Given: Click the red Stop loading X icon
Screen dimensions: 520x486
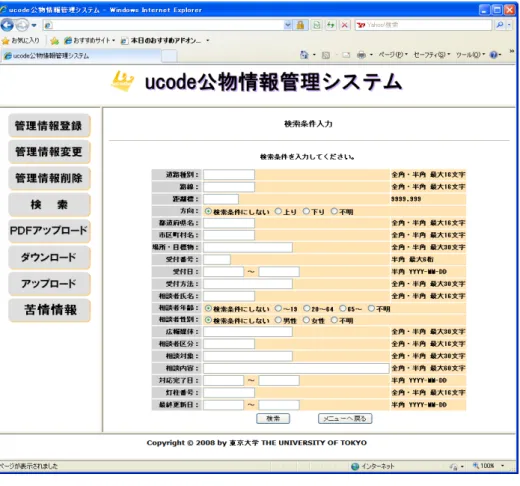Looking at the screenshot, I should pos(345,25).
